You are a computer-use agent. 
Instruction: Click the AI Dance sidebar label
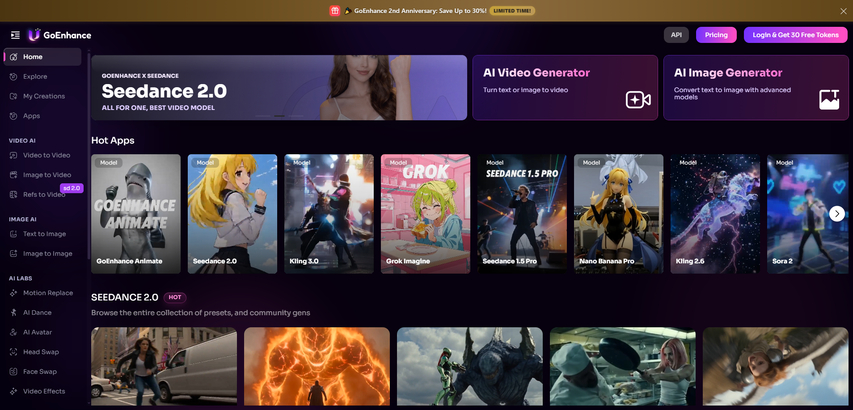[38, 312]
